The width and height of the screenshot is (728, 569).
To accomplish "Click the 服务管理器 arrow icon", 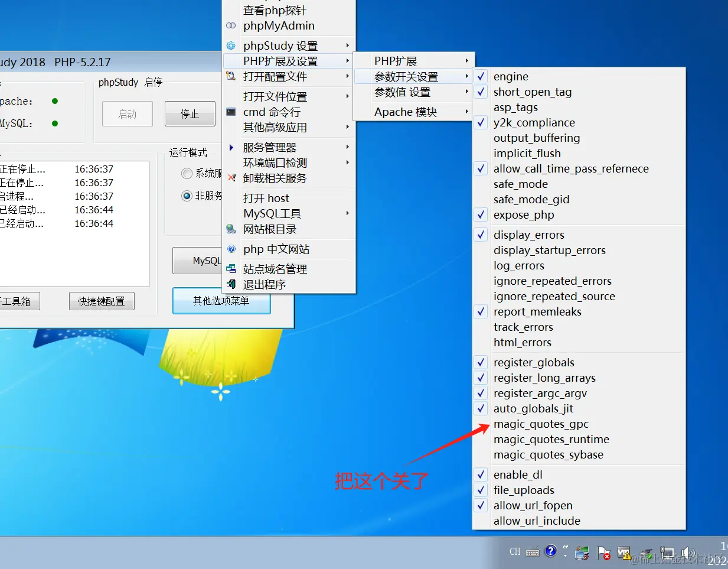I will pos(231,147).
